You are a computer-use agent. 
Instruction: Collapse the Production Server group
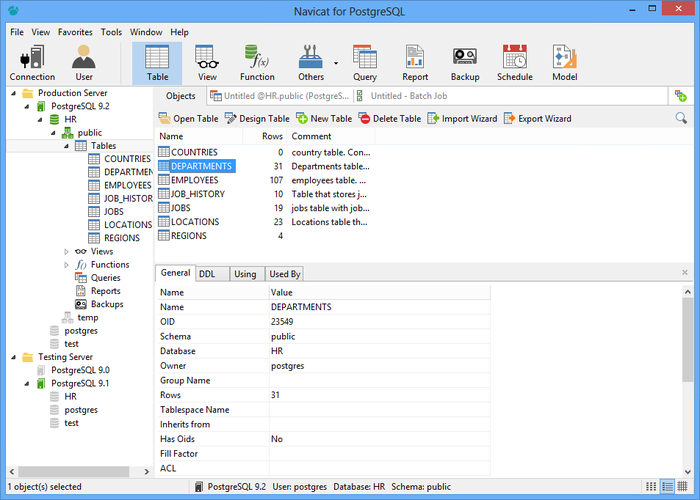tap(13, 93)
